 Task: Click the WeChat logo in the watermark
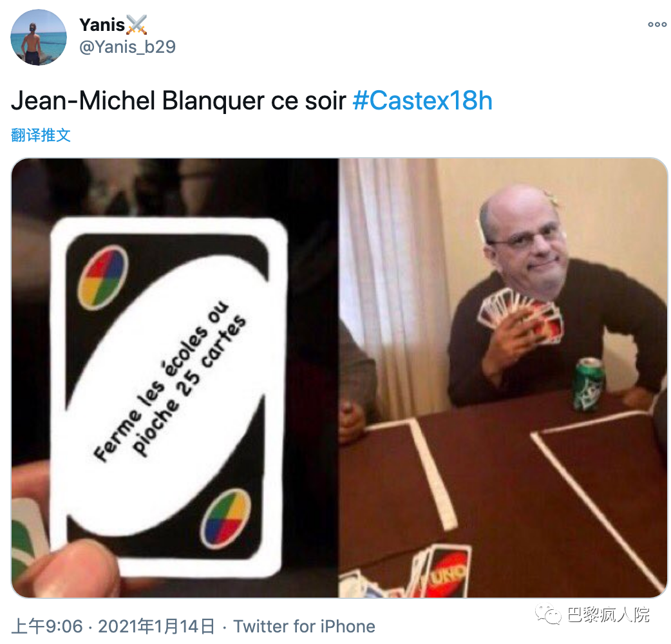point(548,614)
